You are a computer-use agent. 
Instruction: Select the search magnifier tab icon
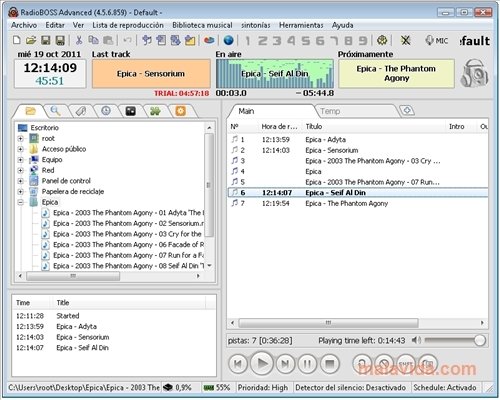coord(55,111)
